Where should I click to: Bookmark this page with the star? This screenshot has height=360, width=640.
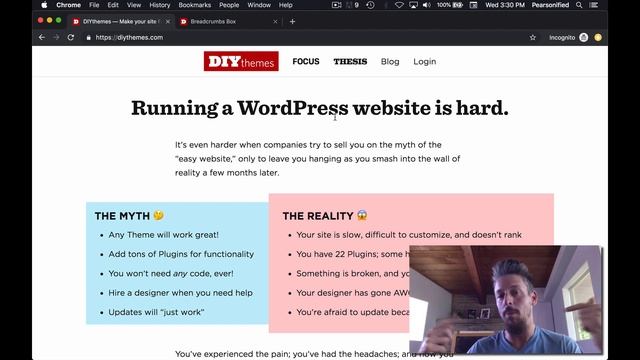533,37
